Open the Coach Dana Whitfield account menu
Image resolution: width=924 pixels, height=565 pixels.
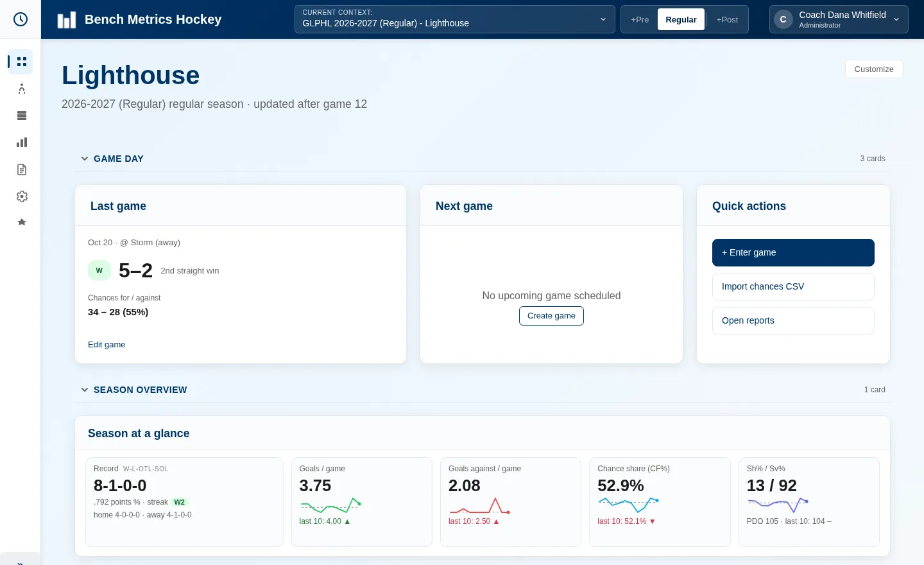pyautogui.click(x=839, y=19)
